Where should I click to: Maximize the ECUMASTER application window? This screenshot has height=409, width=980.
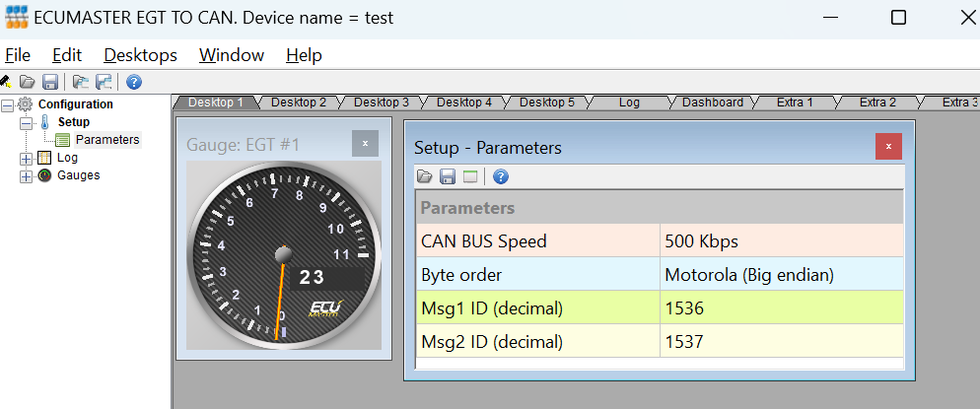click(x=898, y=18)
